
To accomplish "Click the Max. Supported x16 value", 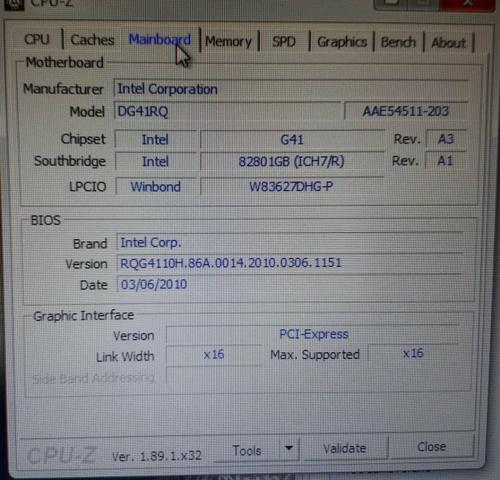I will pyautogui.click(x=413, y=353).
